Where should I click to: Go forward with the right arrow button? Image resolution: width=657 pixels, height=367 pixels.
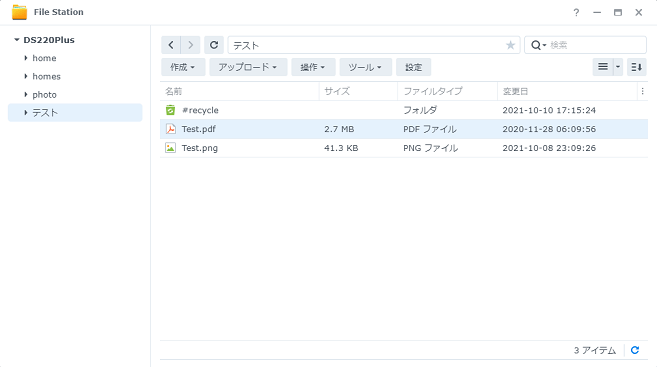click(191, 45)
